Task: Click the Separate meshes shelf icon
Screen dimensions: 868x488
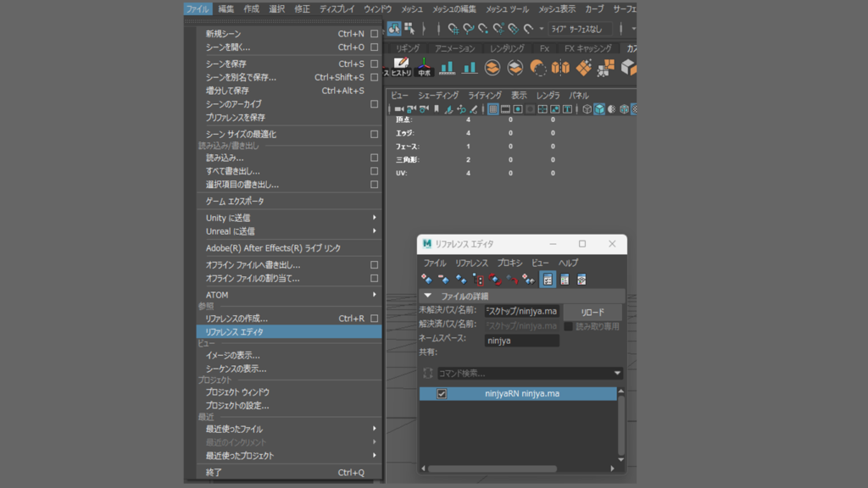Action: [x=515, y=68]
